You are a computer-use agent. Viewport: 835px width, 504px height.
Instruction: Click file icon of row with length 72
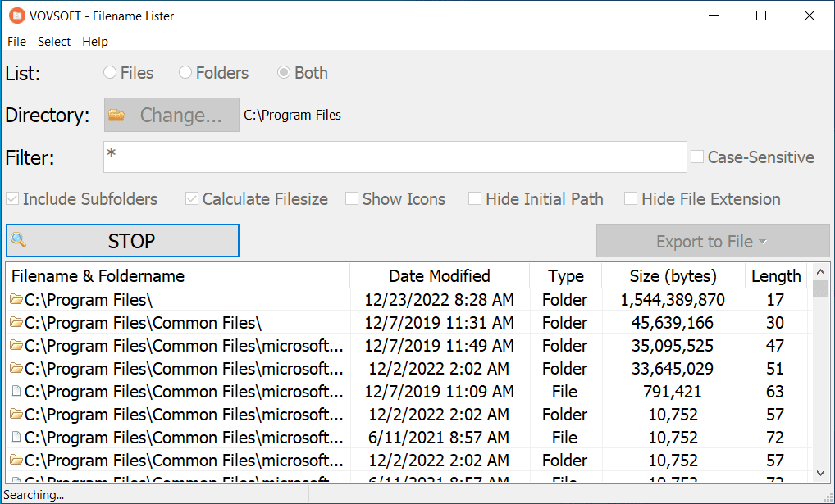pos(16,438)
